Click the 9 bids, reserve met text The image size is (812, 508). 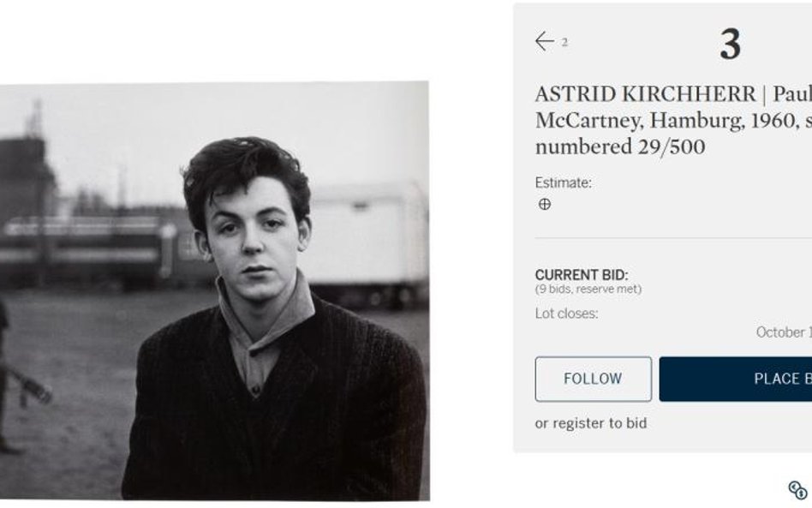click(x=588, y=290)
